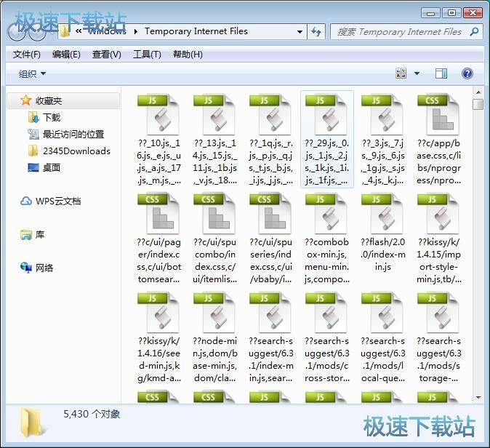Select the ??combobox-min.js file icon
This screenshot has height=448, width=490.
[x=326, y=214]
